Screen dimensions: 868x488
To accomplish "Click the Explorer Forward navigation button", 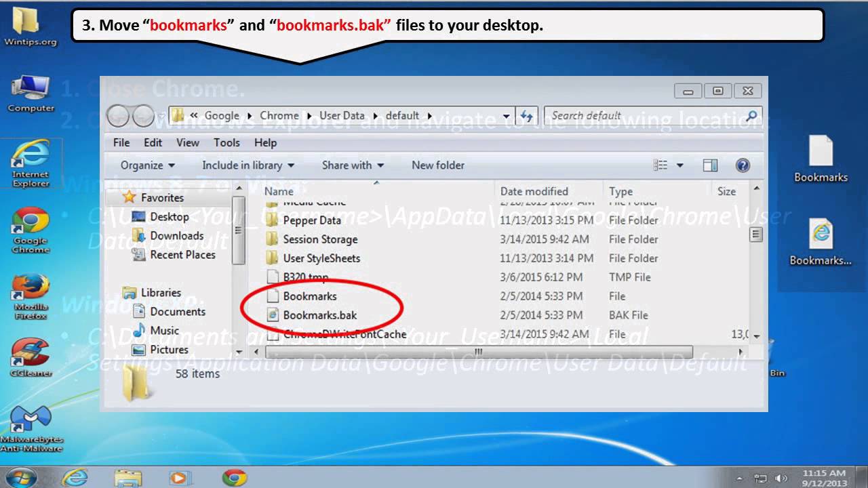I will tap(143, 116).
